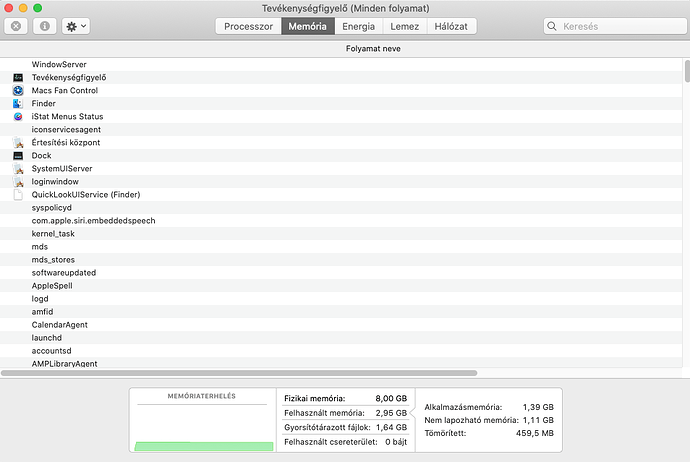Viewport: 690px width, 462px height.
Task: Click the Nem lapozható memória 1,11 GB value
Action: 538,421
